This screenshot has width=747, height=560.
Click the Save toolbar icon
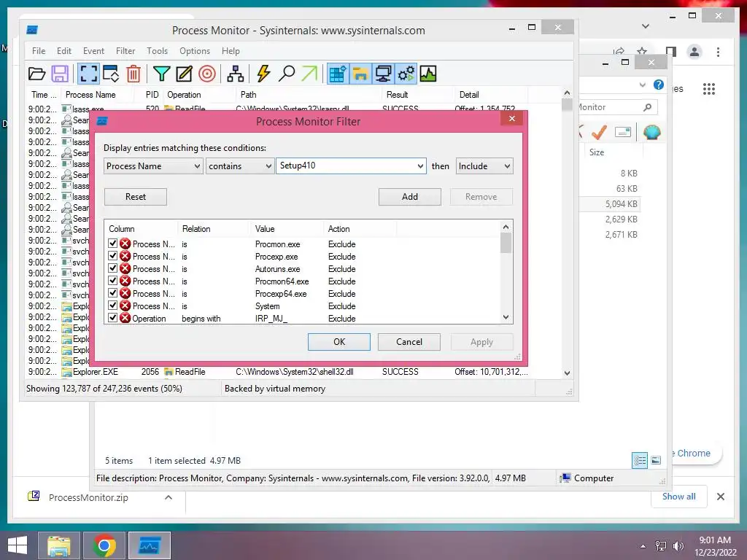[60, 74]
